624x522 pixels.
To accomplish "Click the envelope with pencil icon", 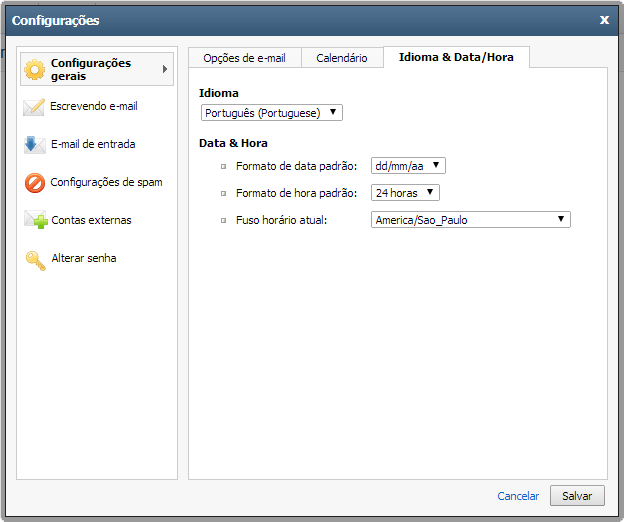I will (34, 107).
